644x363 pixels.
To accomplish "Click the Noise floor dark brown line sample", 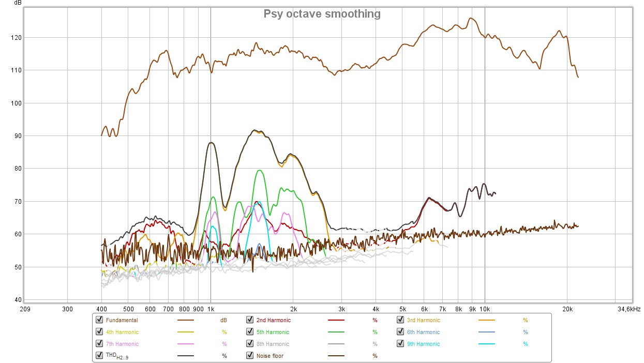I will 336,356.
